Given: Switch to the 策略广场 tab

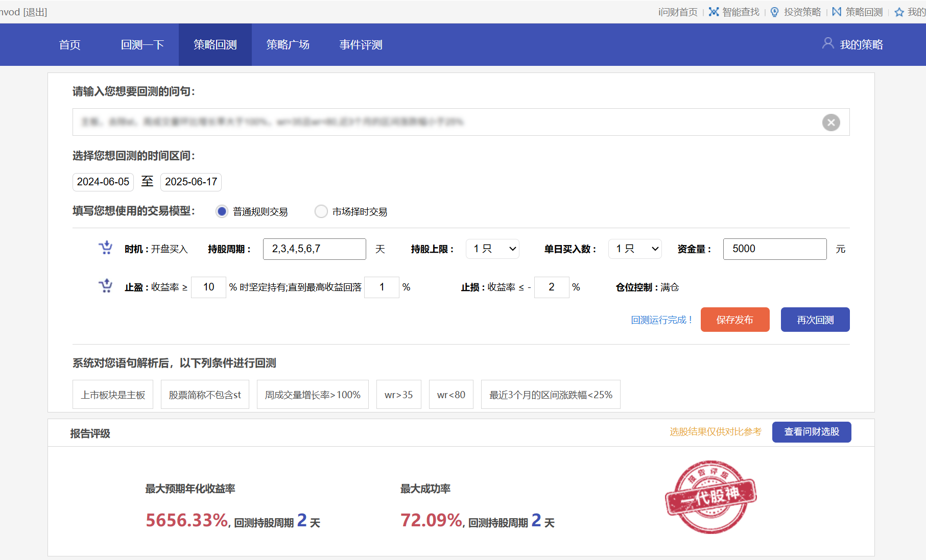Looking at the screenshot, I should [x=288, y=45].
